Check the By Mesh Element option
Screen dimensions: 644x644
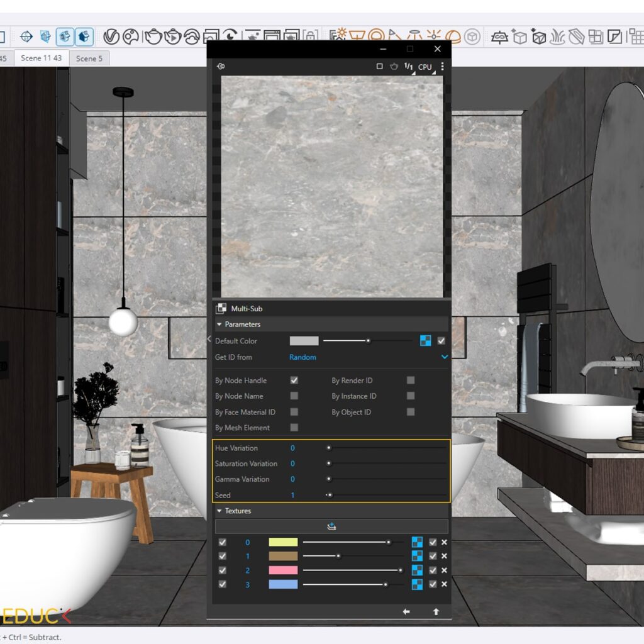click(x=294, y=428)
